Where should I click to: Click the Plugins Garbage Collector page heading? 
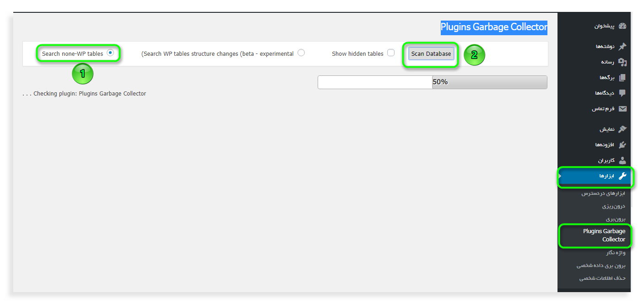coord(494,27)
